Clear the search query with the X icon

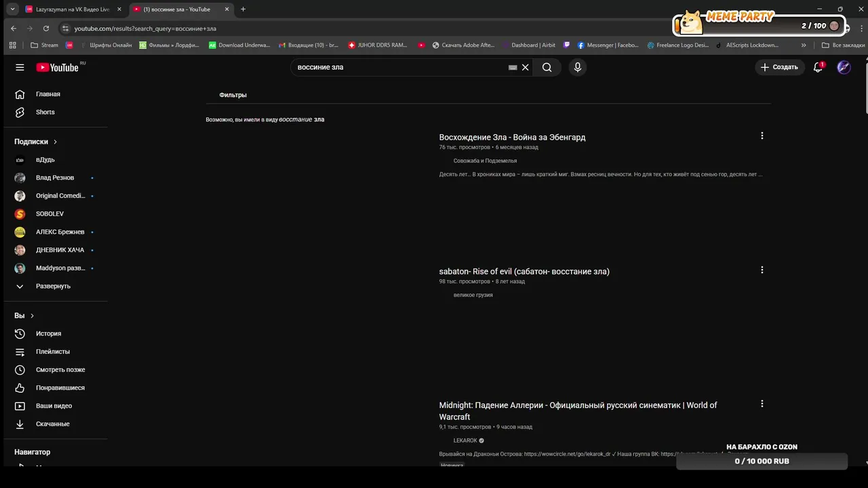[x=526, y=67]
